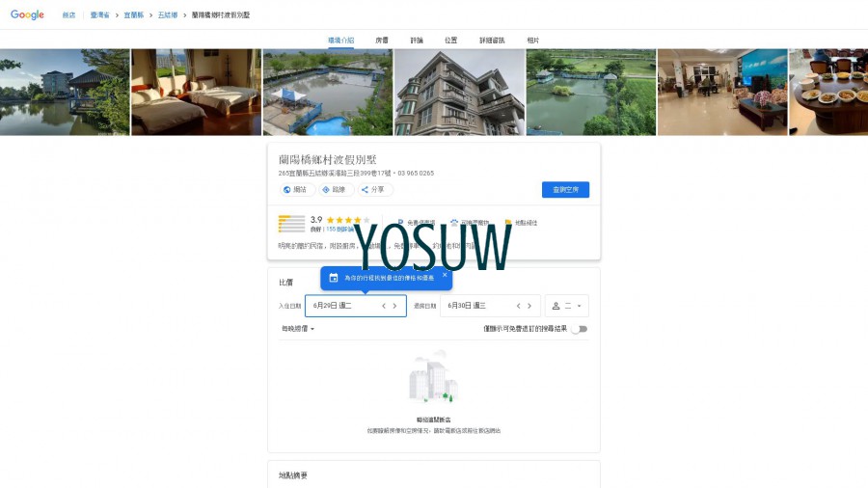Click the calendar icon in the tooltip
Image resolution: width=868 pixels, height=488 pixels.
334,278
